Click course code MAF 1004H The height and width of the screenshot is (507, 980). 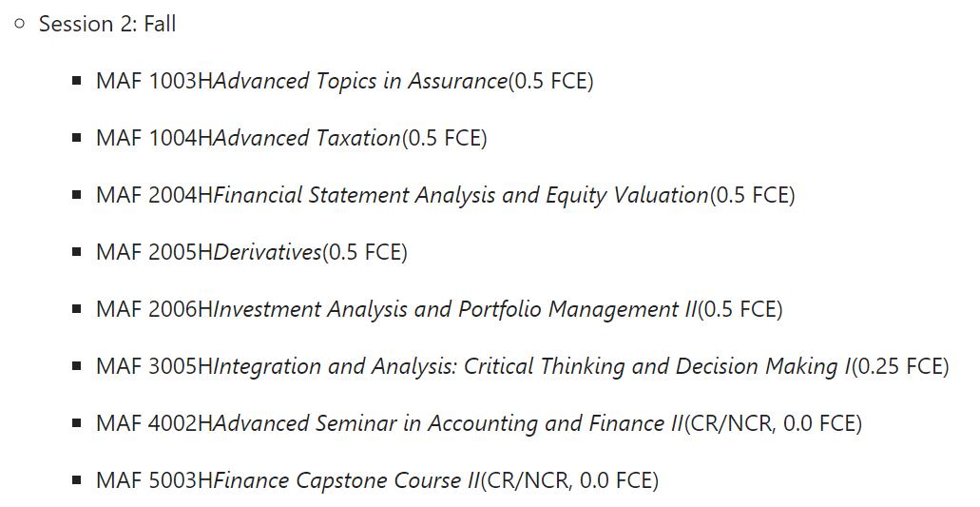[x=154, y=138]
